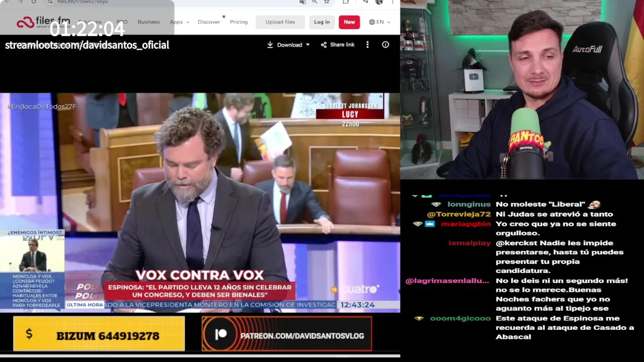Open the Discover page
Viewport: 644px width, 362px height.
(x=209, y=22)
